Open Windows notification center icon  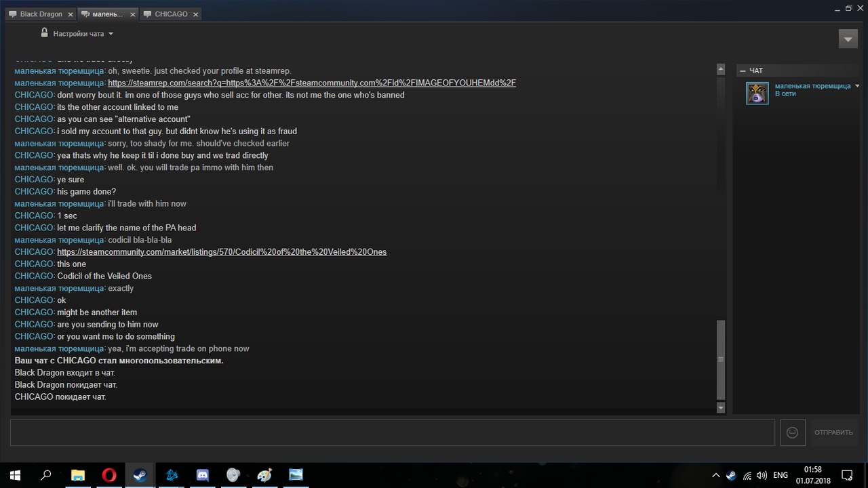click(x=847, y=475)
